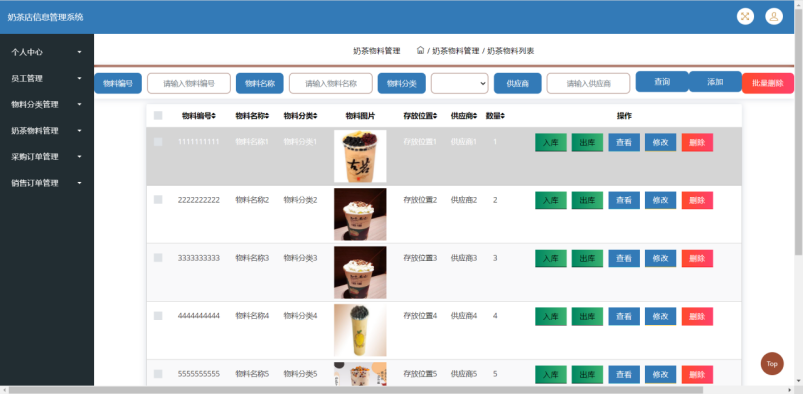Click the 请输入物料名称 input field
Image resolution: width=803 pixels, height=394 pixels.
point(331,84)
